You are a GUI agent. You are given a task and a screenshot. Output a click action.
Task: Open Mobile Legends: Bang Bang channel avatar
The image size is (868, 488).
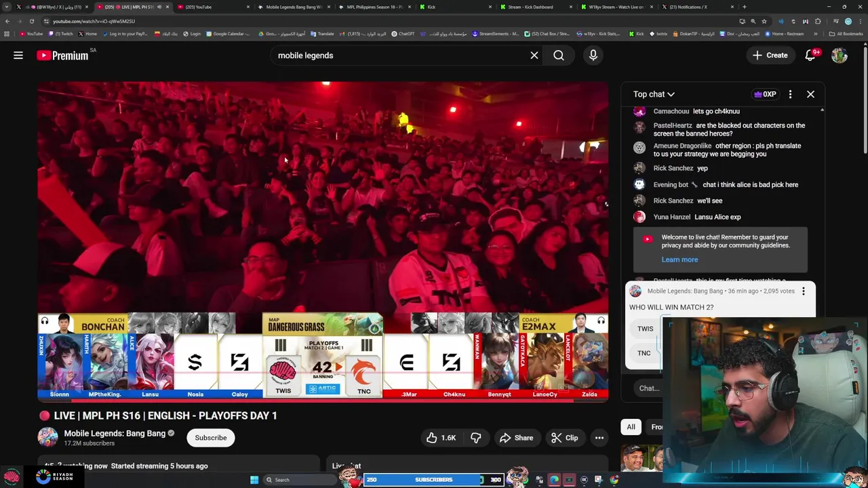click(47, 438)
